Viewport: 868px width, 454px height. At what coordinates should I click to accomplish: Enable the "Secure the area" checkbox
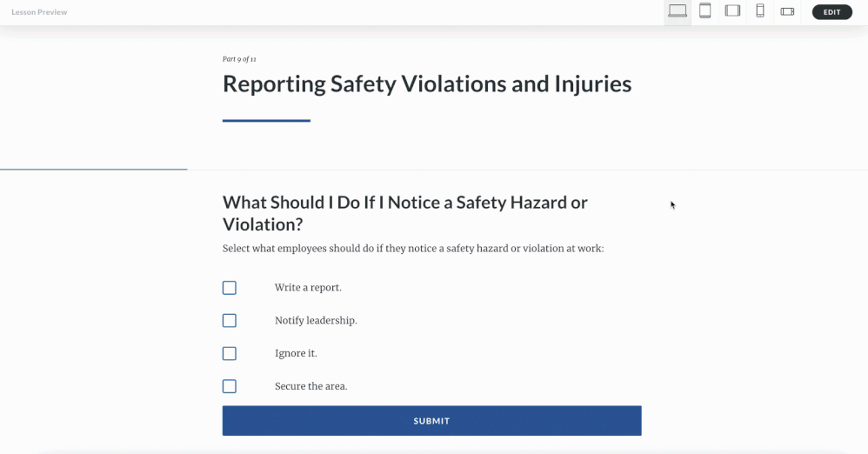[x=230, y=386]
